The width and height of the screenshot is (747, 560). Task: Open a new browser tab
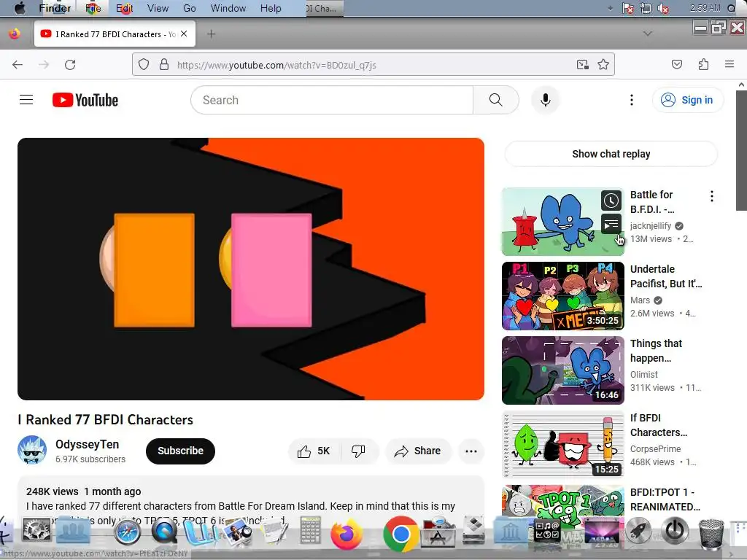(211, 34)
